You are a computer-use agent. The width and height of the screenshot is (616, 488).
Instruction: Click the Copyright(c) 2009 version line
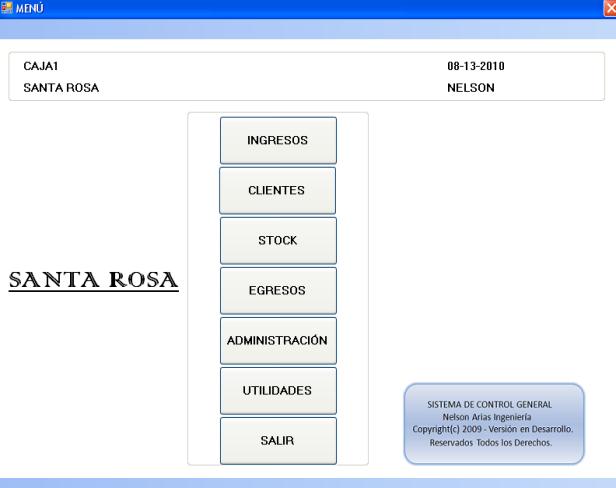pyautogui.click(x=493, y=429)
